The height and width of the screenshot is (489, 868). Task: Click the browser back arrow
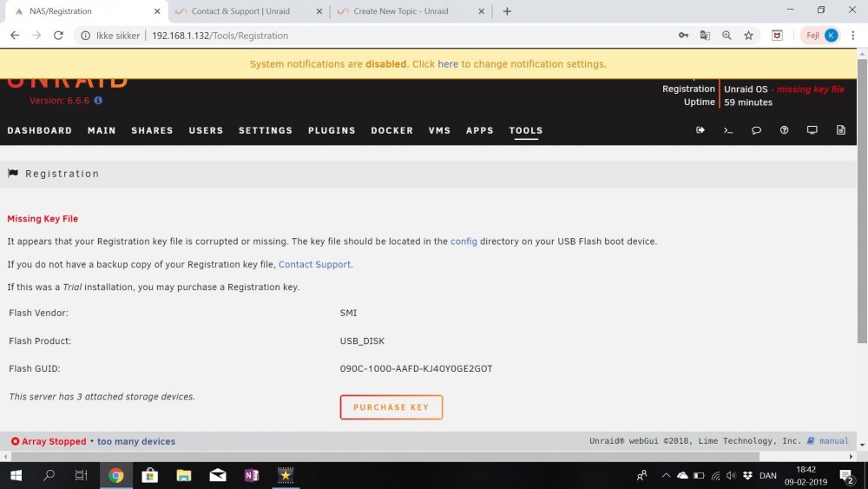click(x=15, y=36)
